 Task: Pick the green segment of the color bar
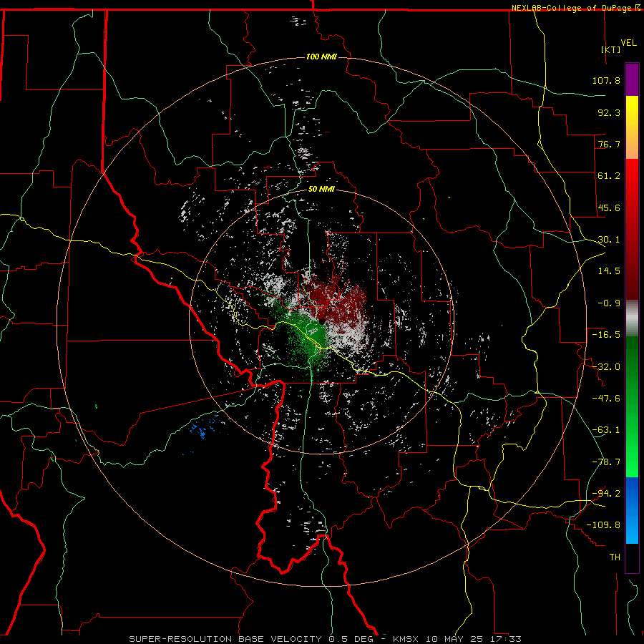632,406
